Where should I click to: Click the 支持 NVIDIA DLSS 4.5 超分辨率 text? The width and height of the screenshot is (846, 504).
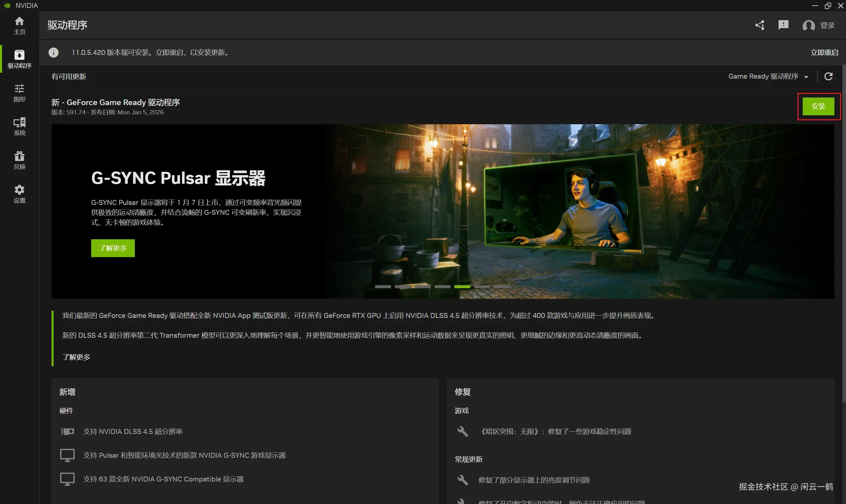(133, 431)
